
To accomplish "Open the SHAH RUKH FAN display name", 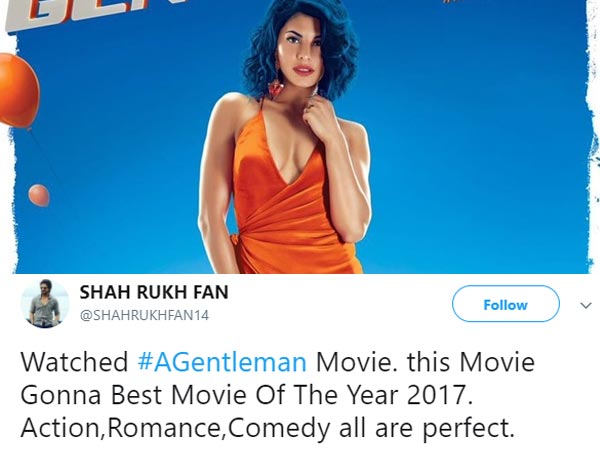I will click(154, 292).
